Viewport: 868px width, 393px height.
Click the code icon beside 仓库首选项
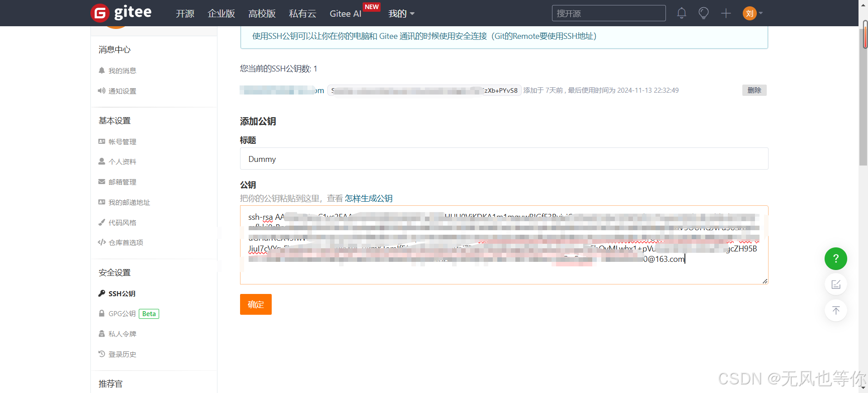click(102, 242)
